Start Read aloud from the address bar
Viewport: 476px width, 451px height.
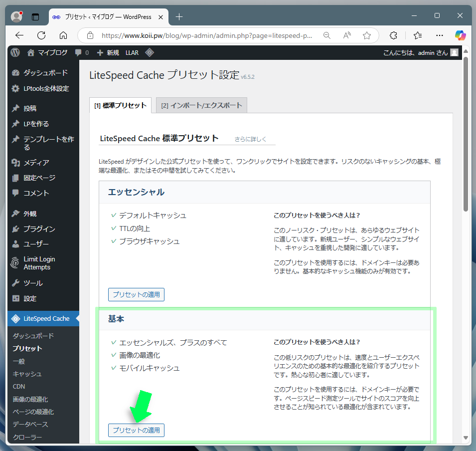pos(347,35)
